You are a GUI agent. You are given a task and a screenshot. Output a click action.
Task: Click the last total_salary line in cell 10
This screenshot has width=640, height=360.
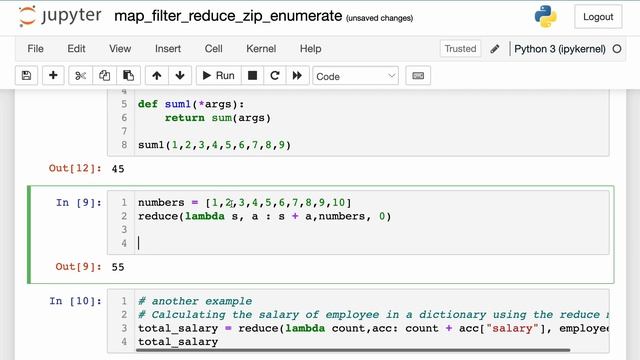(x=178, y=342)
